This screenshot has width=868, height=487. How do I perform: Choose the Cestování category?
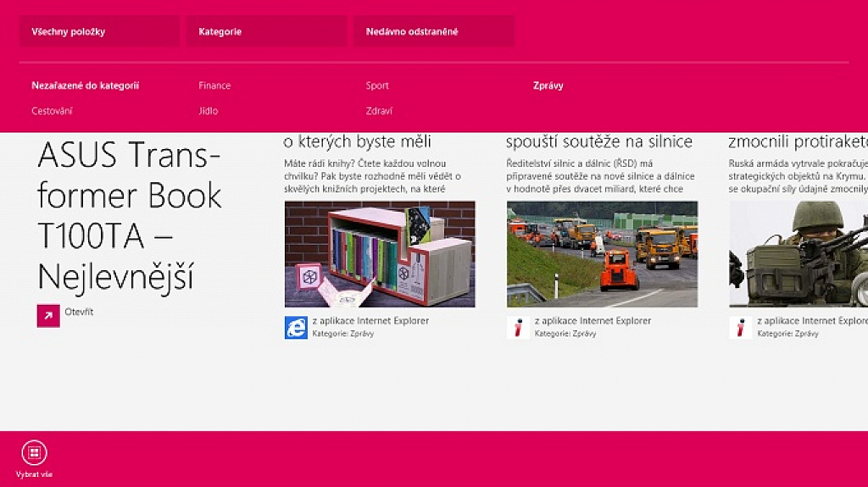(x=52, y=111)
